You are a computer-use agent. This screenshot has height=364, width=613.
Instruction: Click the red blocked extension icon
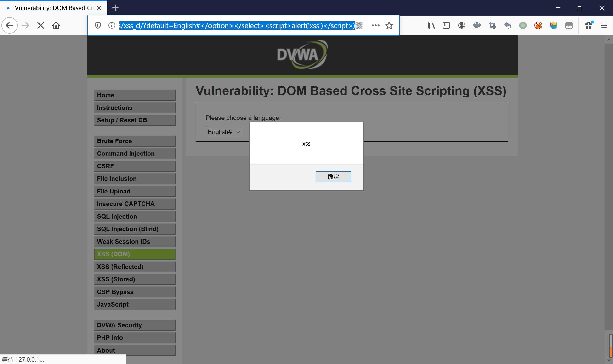538,25
